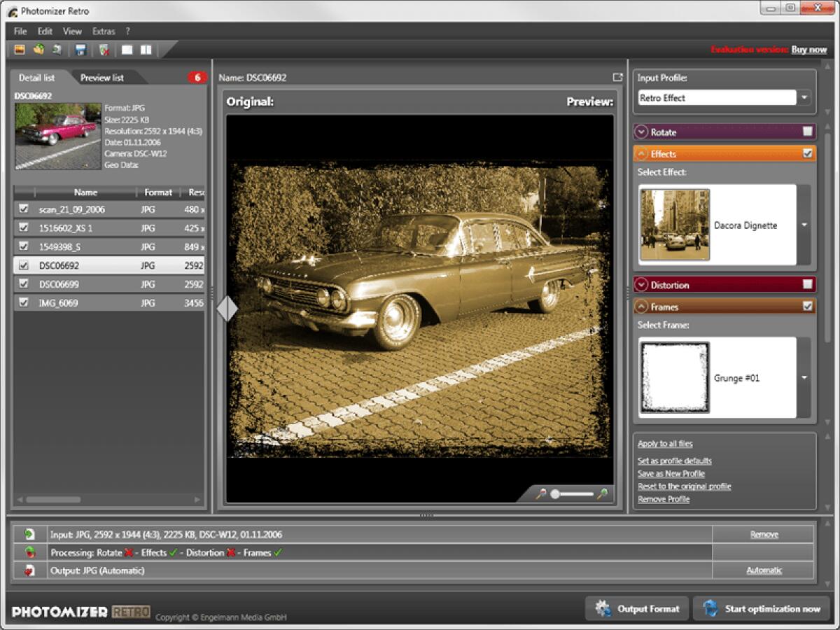Click the refresh/rescan toolbar icon
Image resolution: width=840 pixels, height=630 pixels.
(x=57, y=50)
